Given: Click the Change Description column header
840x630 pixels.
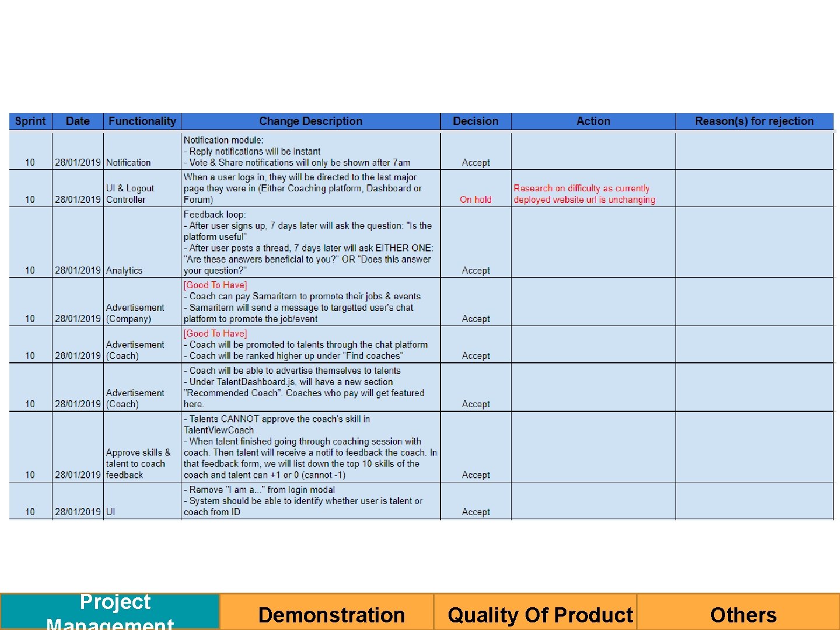Looking at the screenshot, I should [310, 121].
